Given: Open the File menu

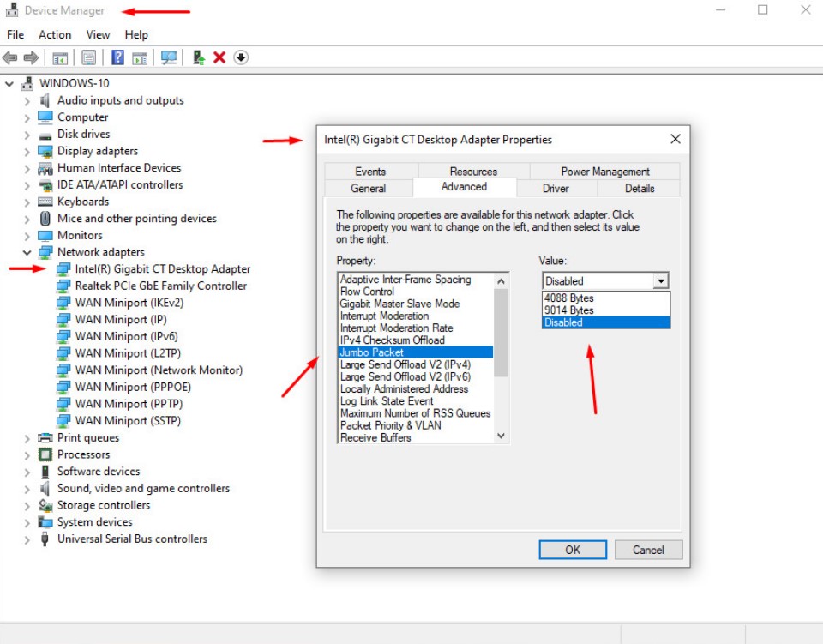Looking at the screenshot, I should [x=15, y=34].
